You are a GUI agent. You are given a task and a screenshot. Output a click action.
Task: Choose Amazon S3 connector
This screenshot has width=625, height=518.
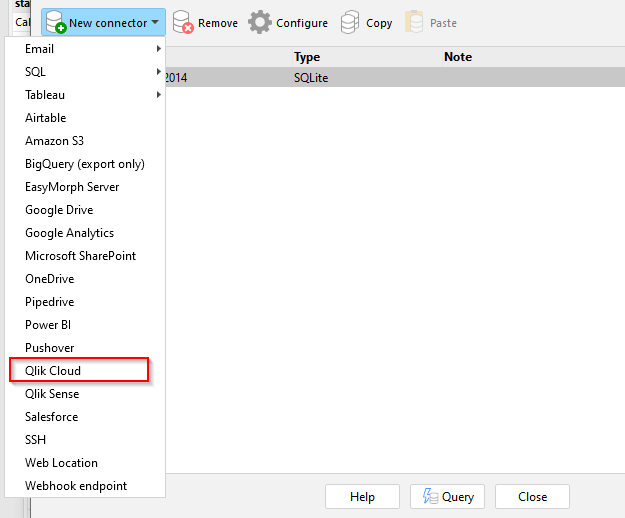85,141
